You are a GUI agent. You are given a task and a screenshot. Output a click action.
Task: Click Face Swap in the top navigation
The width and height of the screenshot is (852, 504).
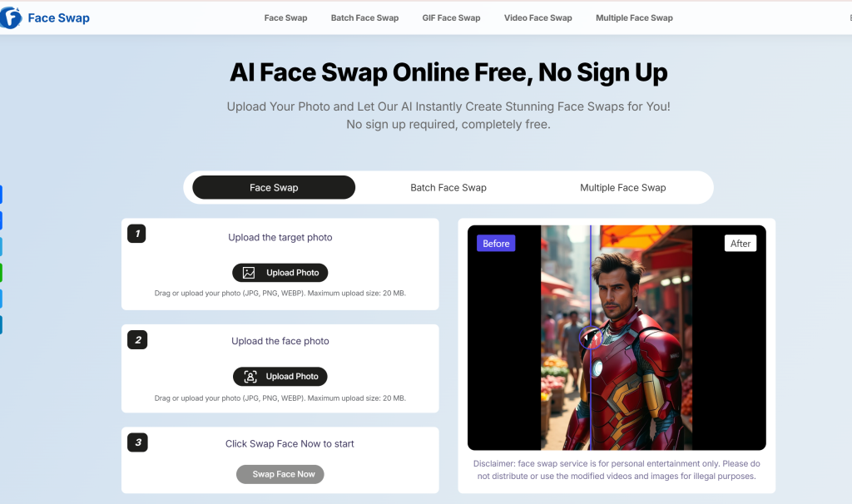(x=286, y=18)
